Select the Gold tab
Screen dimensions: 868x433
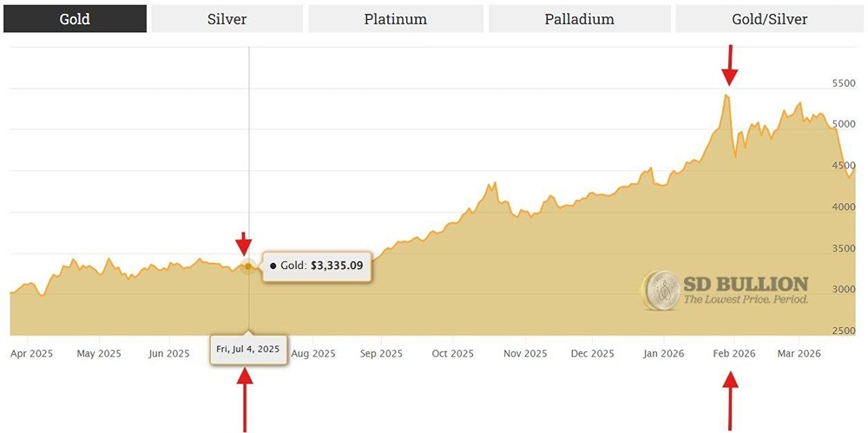tap(74, 18)
